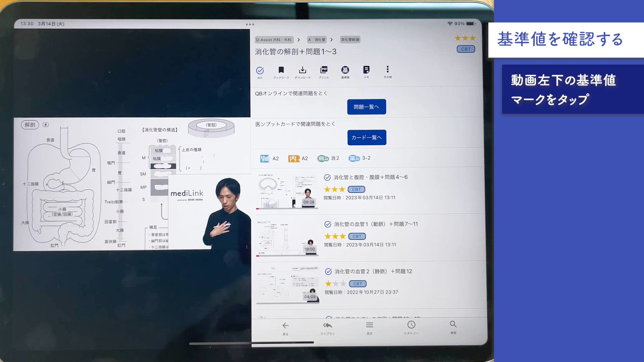Tap the ブックマーク bookmark icon
The width and height of the screenshot is (644, 362).
click(281, 70)
